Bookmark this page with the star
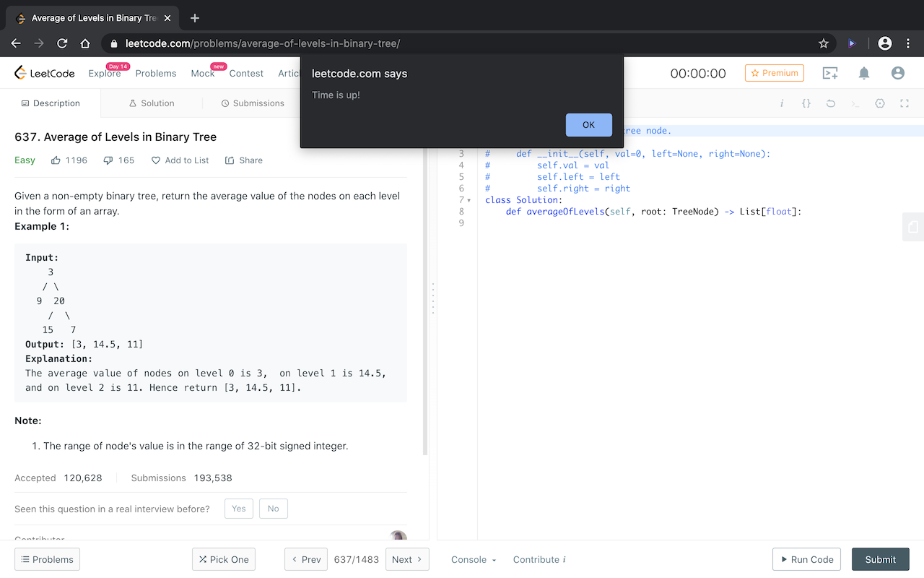 click(x=824, y=43)
